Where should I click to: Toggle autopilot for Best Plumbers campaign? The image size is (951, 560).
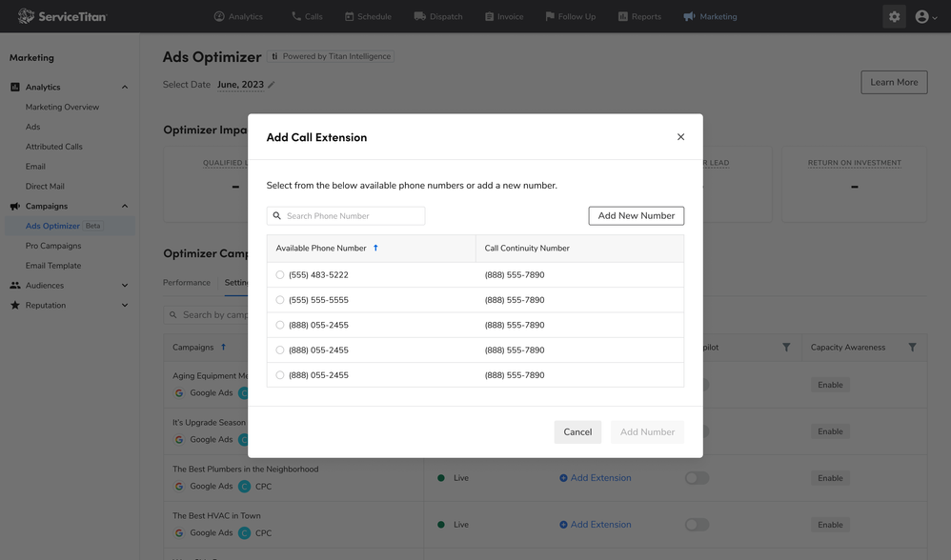(x=697, y=478)
